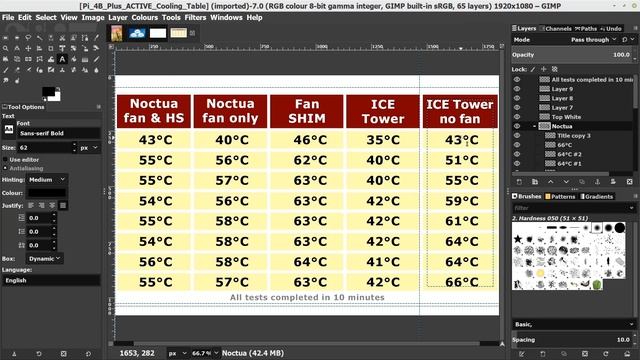Select the Move tool
640x360 pixels.
point(28,49)
